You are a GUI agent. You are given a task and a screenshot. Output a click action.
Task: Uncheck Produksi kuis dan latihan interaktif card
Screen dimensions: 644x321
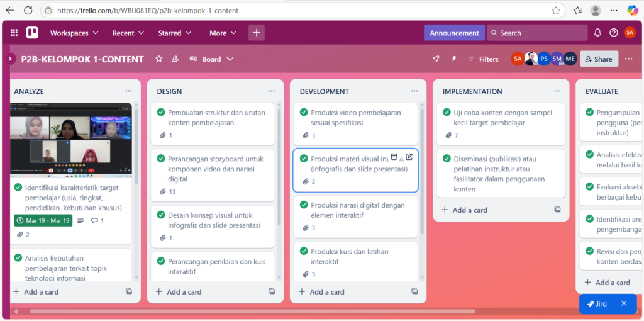click(304, 251)
